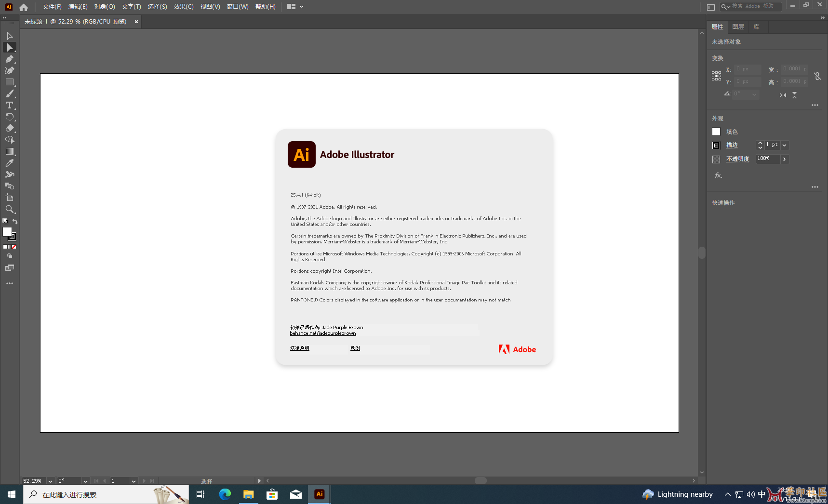
Task: Select the Rotate tool
Action: (x=10, y=117)
